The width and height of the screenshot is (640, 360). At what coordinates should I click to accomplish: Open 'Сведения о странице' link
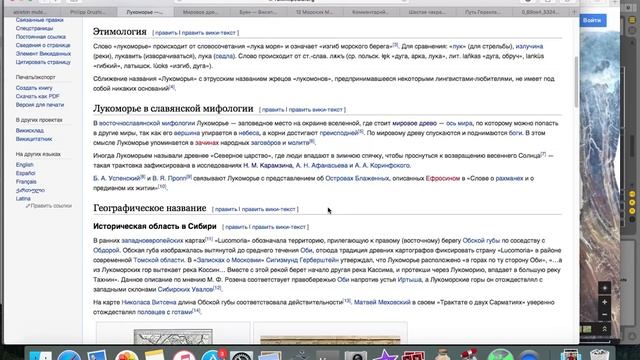(x=43, y=45)
